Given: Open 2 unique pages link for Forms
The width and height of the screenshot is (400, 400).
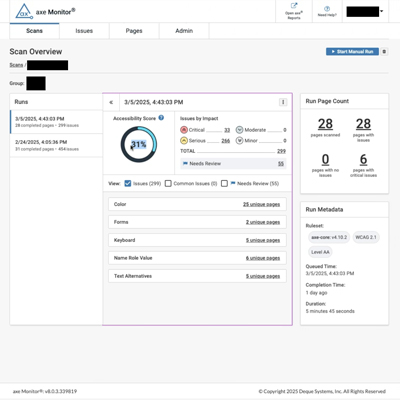Looking at the screenshot, I should 263,222.
